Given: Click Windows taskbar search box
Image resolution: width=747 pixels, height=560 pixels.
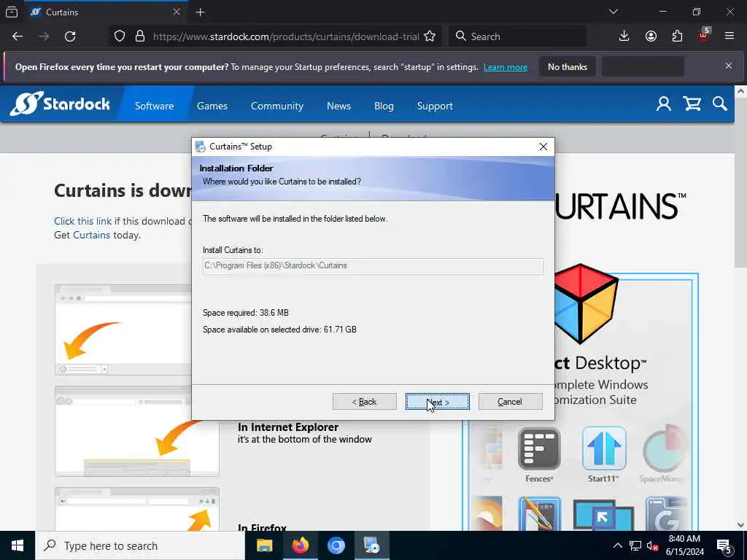Looking at the screenshot, I should pos(140,545).
